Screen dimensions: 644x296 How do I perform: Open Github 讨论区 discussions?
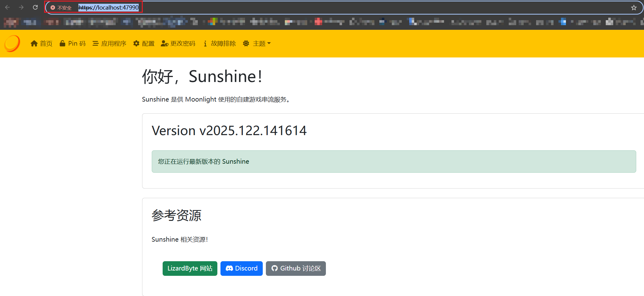click(296, 268)
